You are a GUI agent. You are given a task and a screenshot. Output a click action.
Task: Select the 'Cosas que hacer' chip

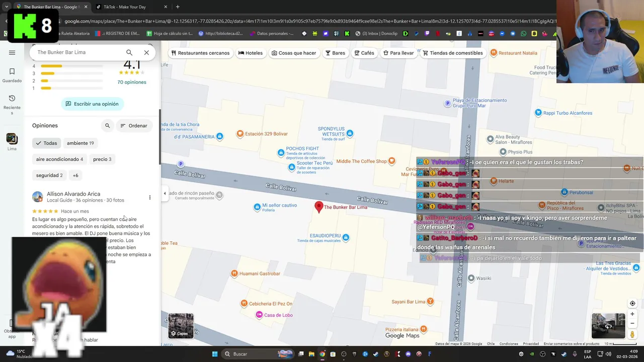click(294, 53)
